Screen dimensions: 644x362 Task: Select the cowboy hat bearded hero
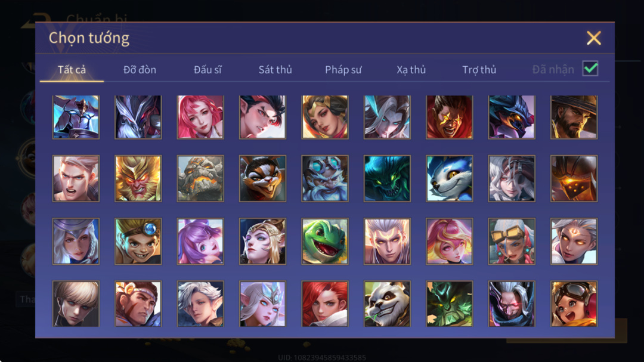coord(574,117)
